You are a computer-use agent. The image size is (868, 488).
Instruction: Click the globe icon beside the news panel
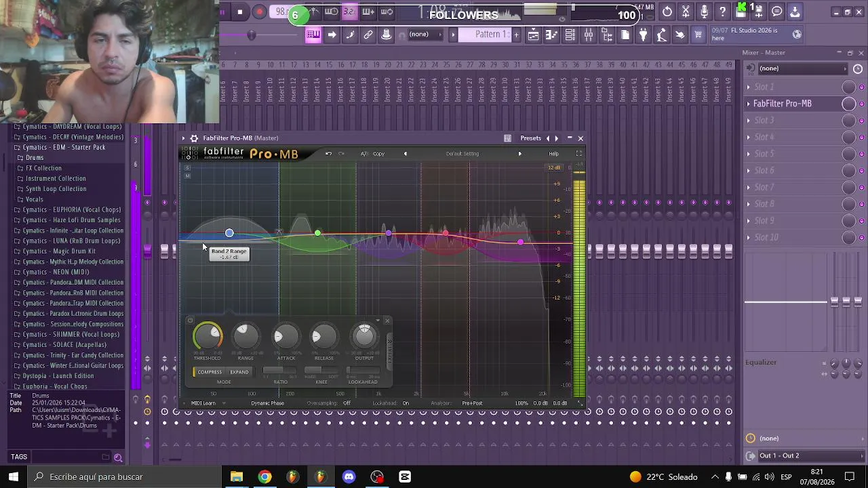(x=797, y=34)
